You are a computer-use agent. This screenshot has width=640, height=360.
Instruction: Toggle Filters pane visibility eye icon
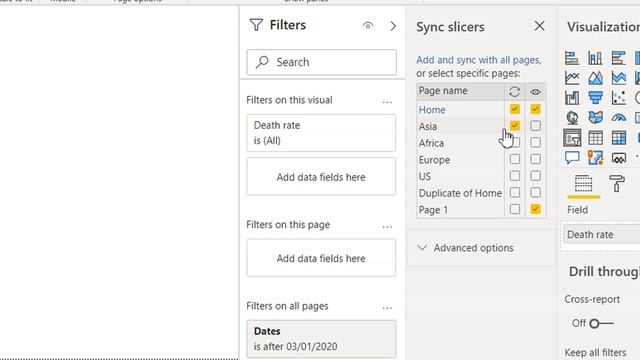[x=368, y=26]
